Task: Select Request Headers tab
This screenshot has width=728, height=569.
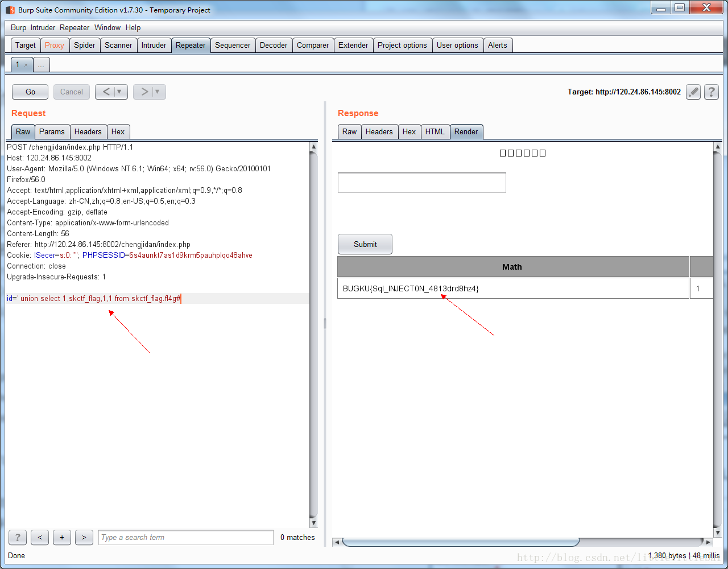Action: (88, 131)
